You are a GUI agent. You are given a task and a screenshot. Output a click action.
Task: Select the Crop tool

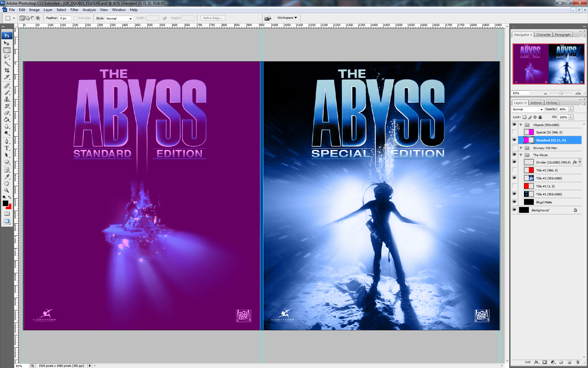click(x=7, y=70)
